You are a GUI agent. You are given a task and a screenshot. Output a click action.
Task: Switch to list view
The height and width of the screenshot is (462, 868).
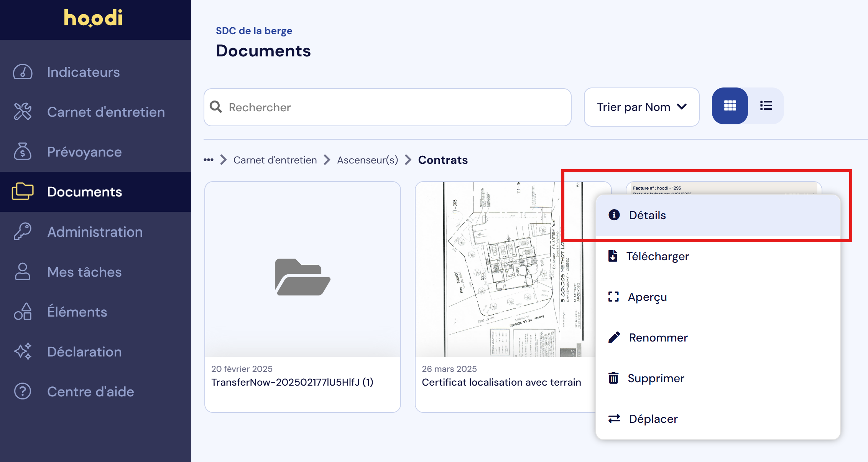766,106
